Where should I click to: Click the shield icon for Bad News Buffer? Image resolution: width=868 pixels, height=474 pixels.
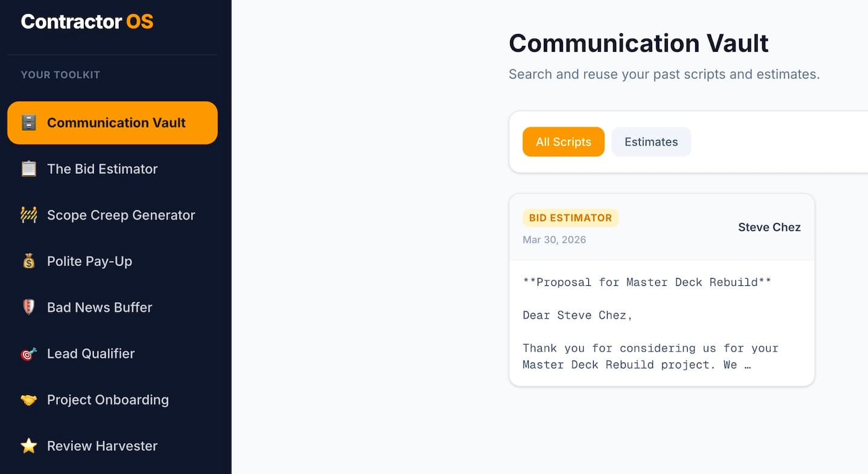[28, 308]
